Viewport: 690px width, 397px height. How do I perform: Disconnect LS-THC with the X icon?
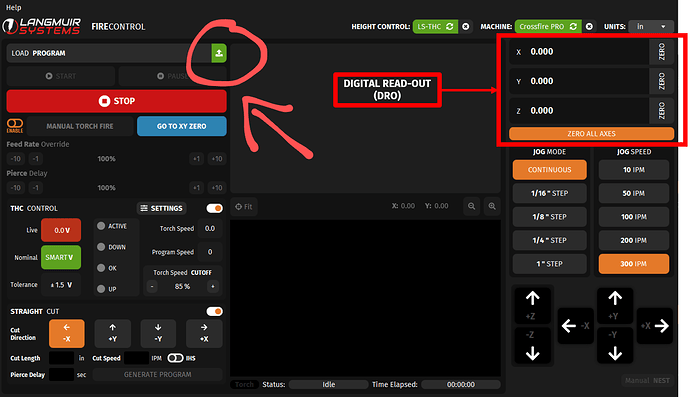point(466,26)
